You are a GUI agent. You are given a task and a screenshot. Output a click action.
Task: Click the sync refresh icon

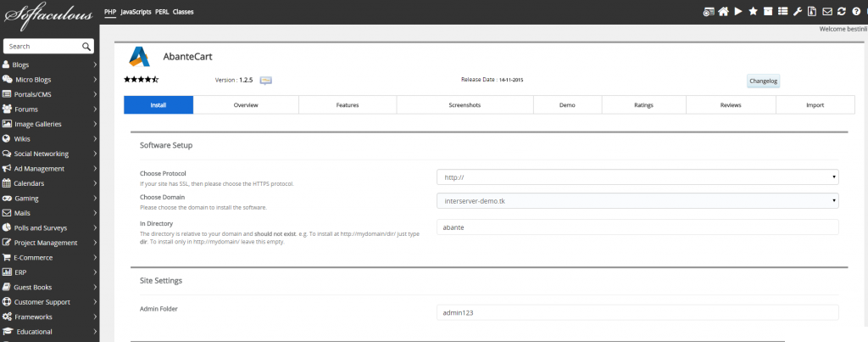click(x=842, y=12)
